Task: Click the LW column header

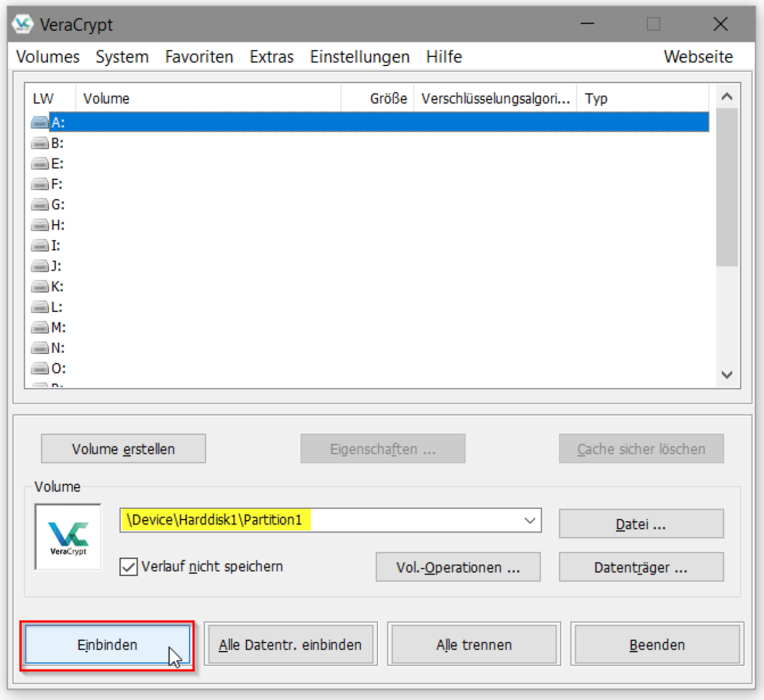Action: click(x=50, y=99)
